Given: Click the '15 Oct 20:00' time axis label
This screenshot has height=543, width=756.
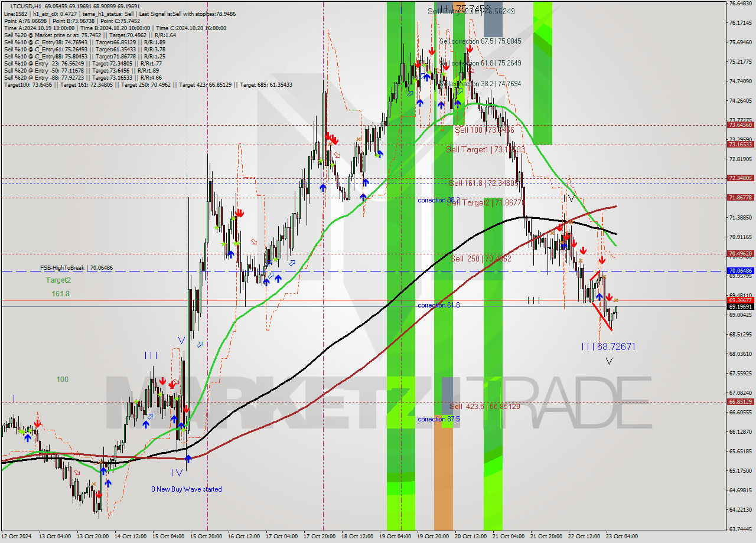Looking at the screenshot, I should click(x=207, y=537).
